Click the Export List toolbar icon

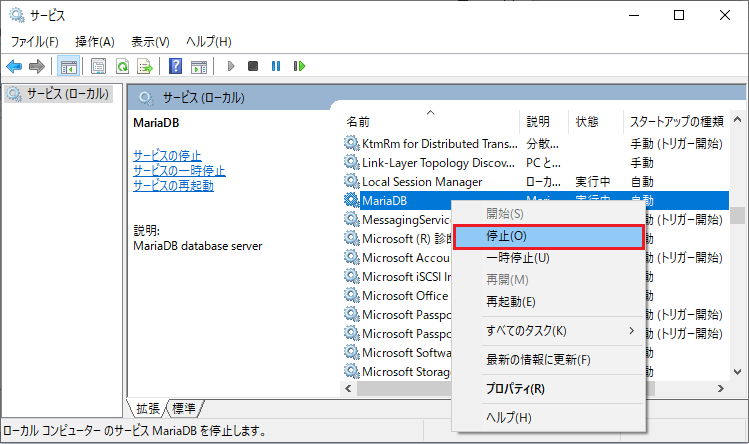(x=145, y=66)
